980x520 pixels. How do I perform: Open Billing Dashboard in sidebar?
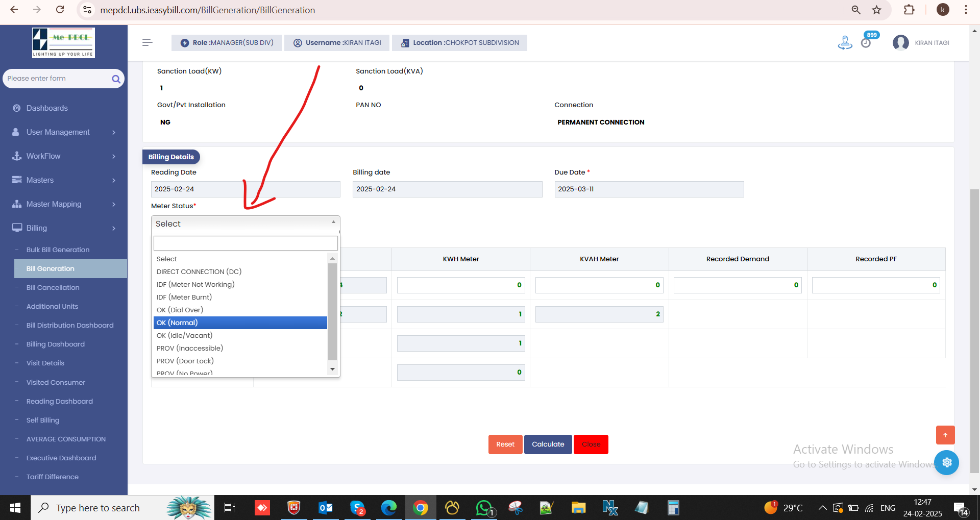click(x=56, y=344)
